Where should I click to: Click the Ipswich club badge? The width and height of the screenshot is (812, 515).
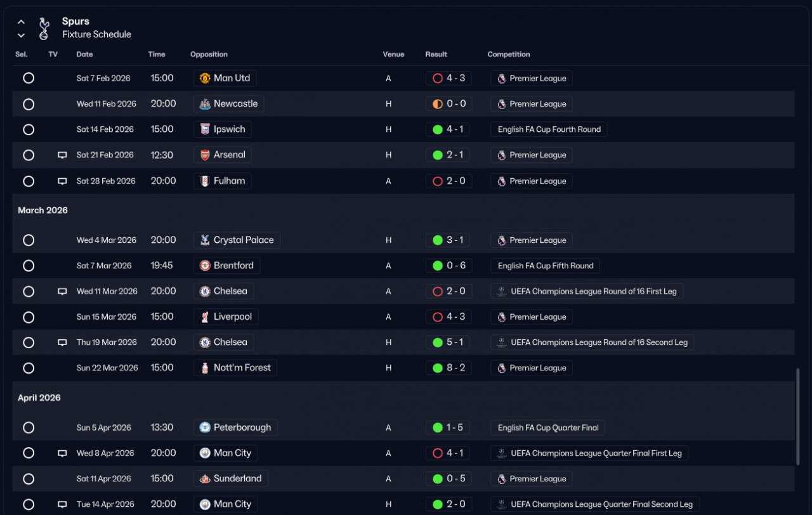tap(205, 129)
